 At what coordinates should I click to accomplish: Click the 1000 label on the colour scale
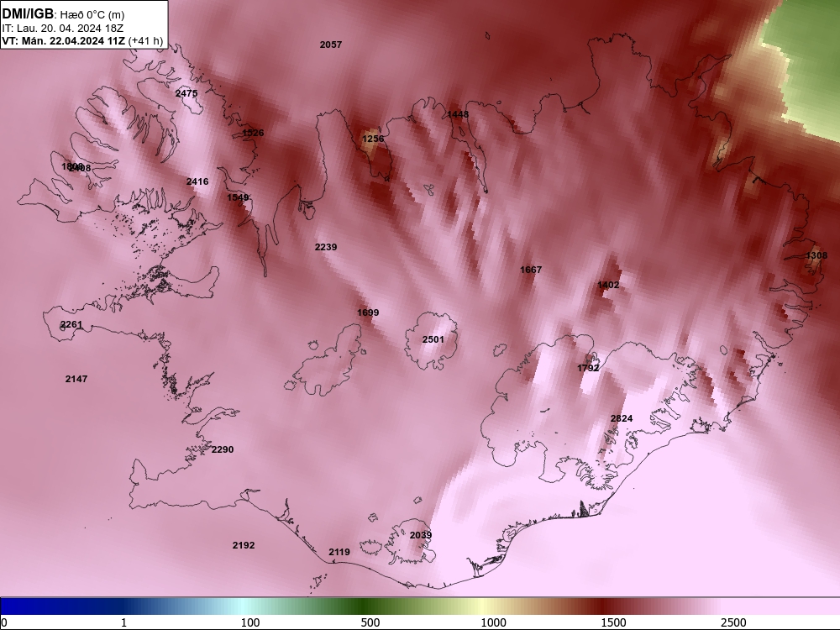point(493,622)
